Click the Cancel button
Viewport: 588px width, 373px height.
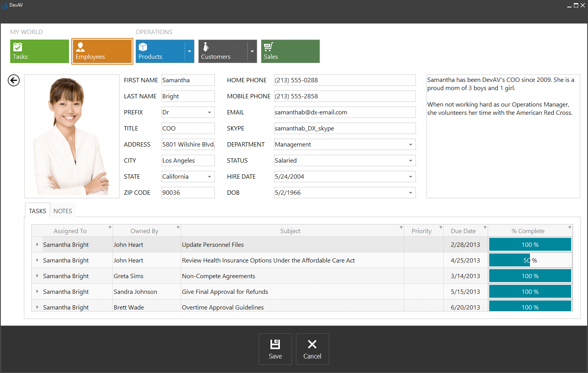pos(312,349)
